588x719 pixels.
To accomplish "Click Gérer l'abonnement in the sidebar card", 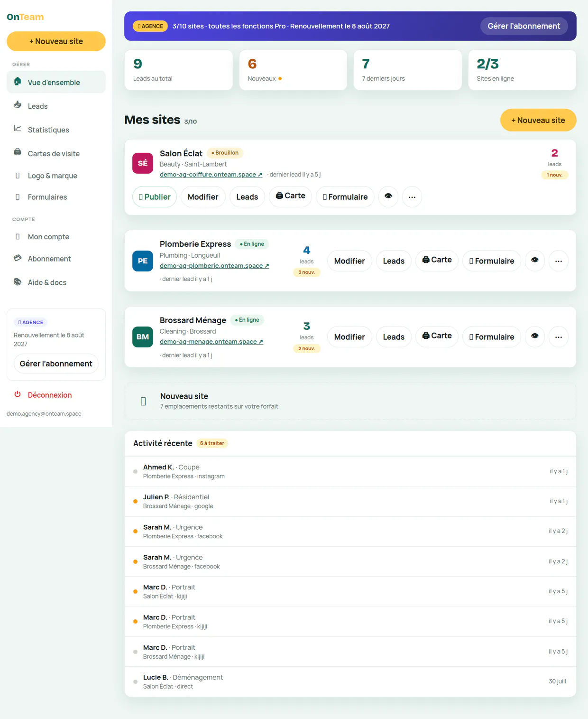I will (56, 364).
